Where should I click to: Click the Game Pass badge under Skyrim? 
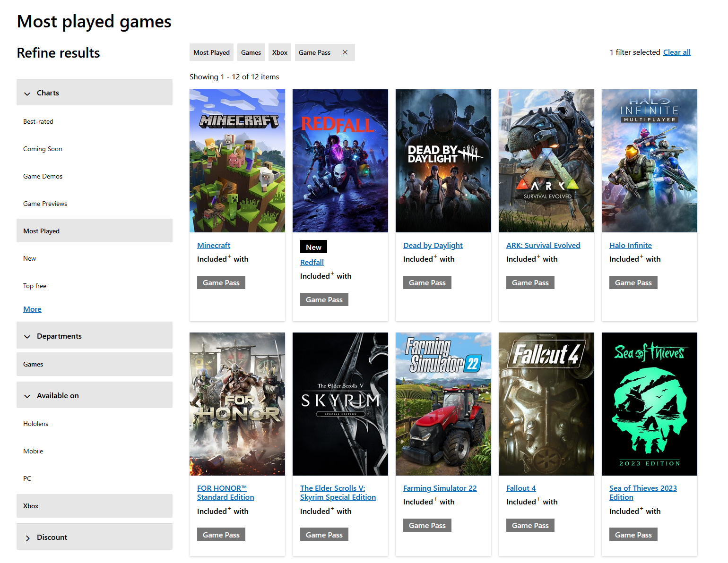coord(324,535)
